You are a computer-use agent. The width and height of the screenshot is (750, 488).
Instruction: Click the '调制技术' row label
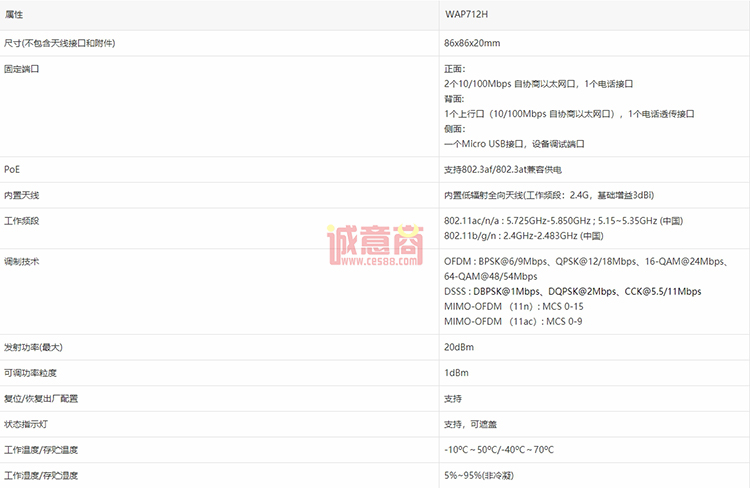(22, 262)
